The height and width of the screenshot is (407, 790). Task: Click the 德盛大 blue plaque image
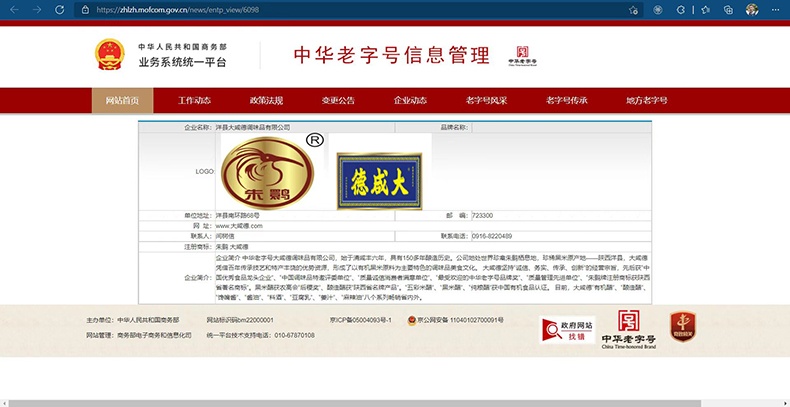[x=379, y=181]
